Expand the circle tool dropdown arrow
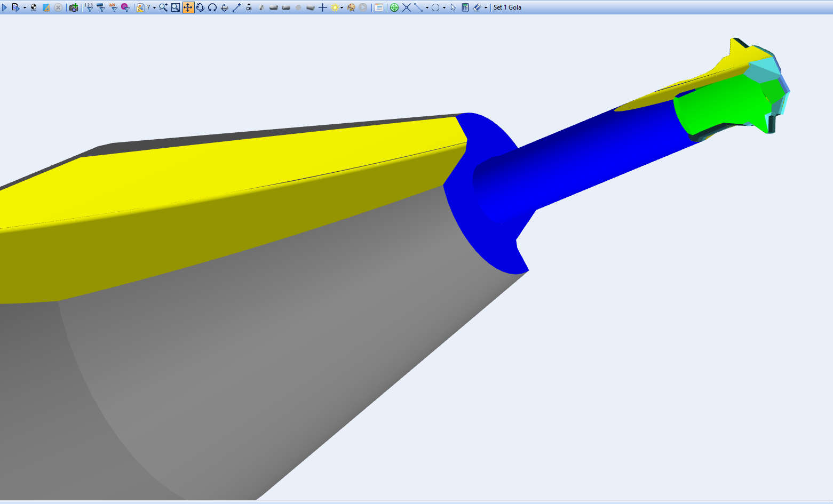Viewport: 833px width, 504px height. tap(444, 7)
